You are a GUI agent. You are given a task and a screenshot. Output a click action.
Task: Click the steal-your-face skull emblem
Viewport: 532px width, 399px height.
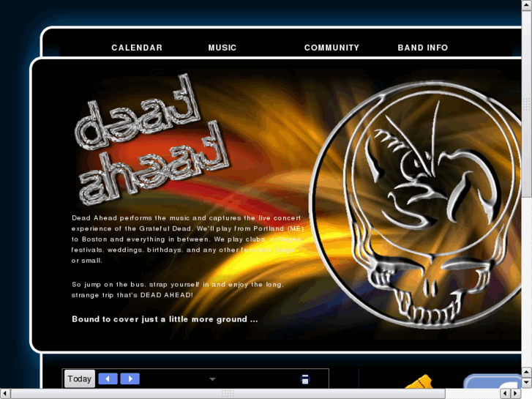416,205
